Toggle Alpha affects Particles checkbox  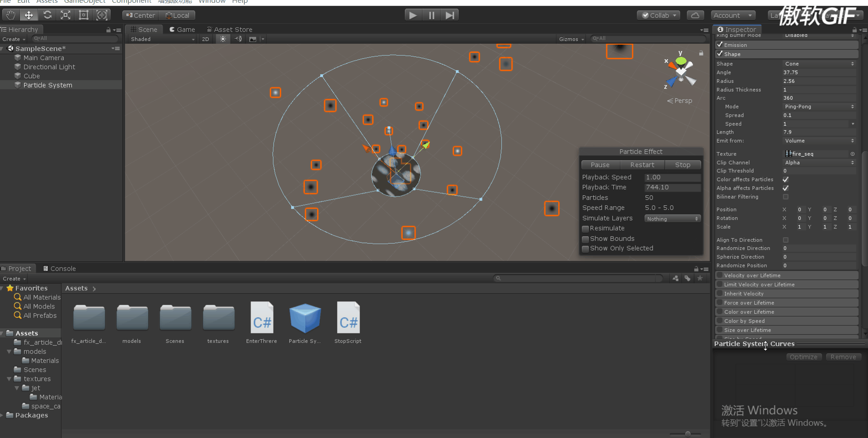[x=786, y=188]
